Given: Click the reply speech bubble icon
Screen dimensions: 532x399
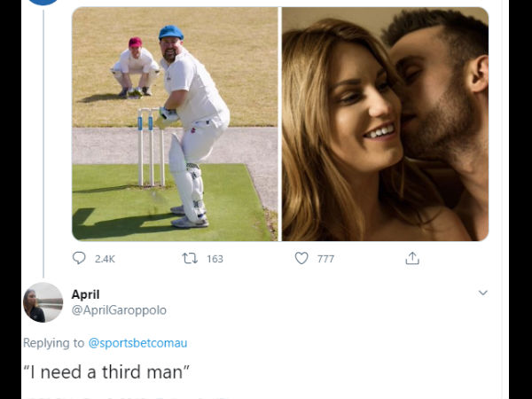Looking at the screenshot, I should point(79,258).
